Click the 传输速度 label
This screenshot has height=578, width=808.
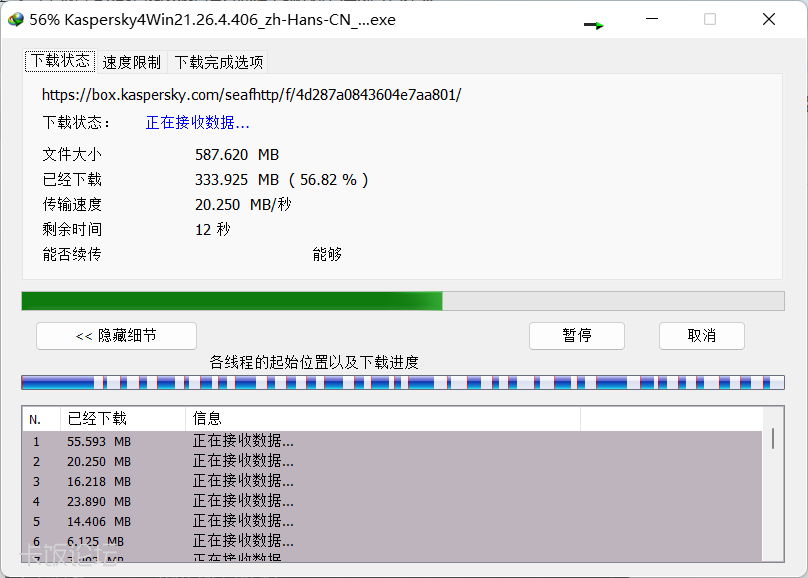[x=72, y=205]
